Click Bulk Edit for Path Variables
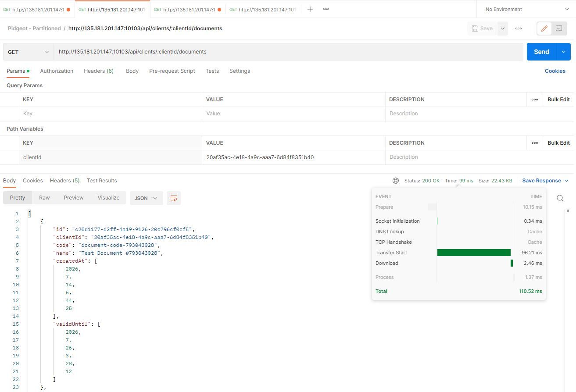Image resolution: width=576 pixels, height=392 pixels. (558, 143)
